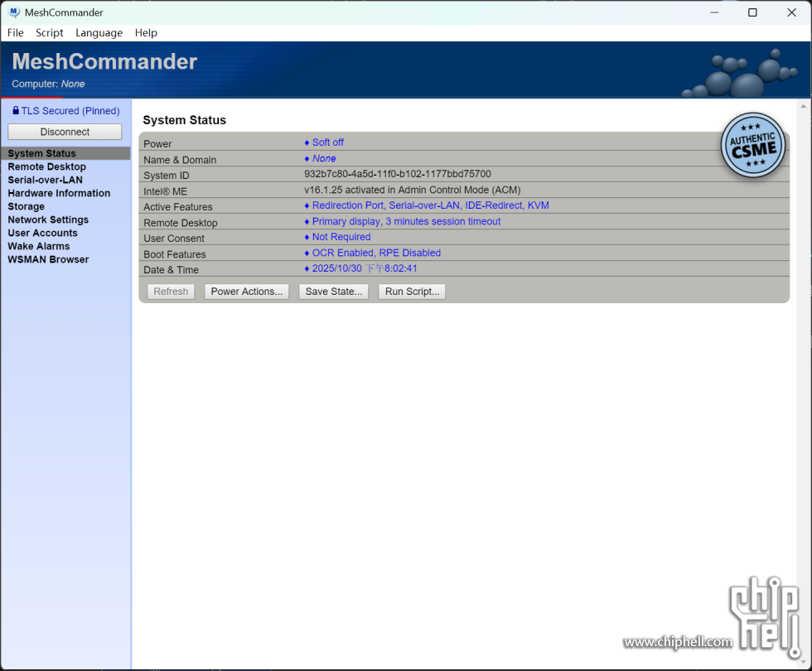The height and width of the screenshot is (671, 812).
Task: Open the Script menu
Action: coord(50,33)
